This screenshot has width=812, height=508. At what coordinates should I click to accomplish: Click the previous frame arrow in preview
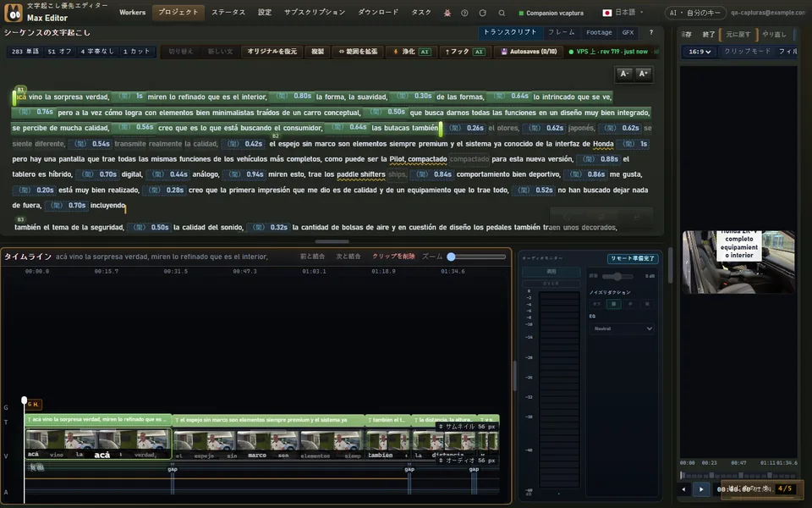683,489
